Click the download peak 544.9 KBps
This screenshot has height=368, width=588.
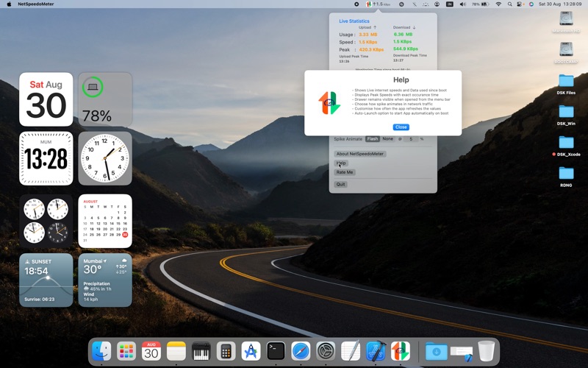[x=406, y=49]
